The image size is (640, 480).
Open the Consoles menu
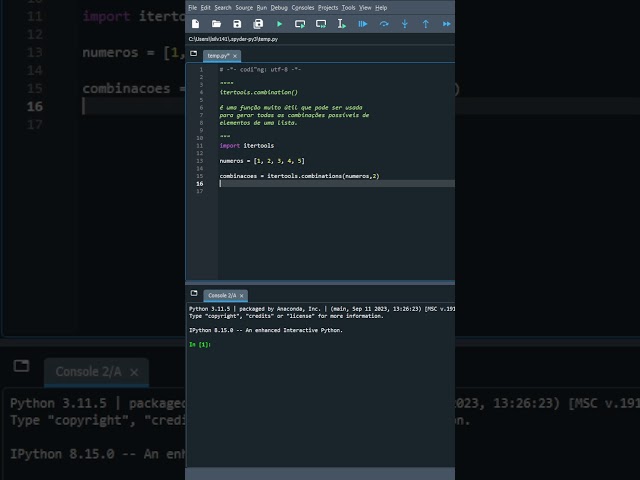[303, 8]
